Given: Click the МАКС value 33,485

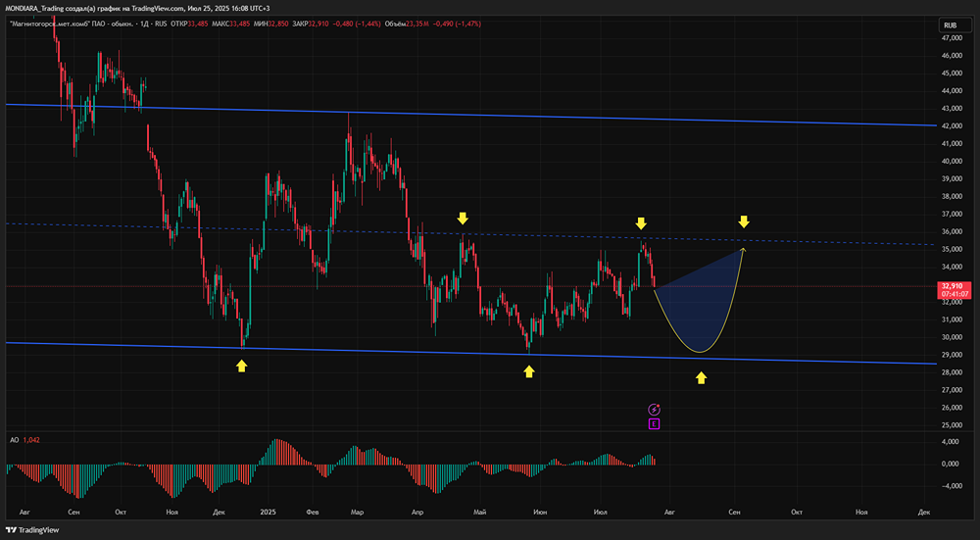Looking at the screenshot, I should tap(240, 24).
